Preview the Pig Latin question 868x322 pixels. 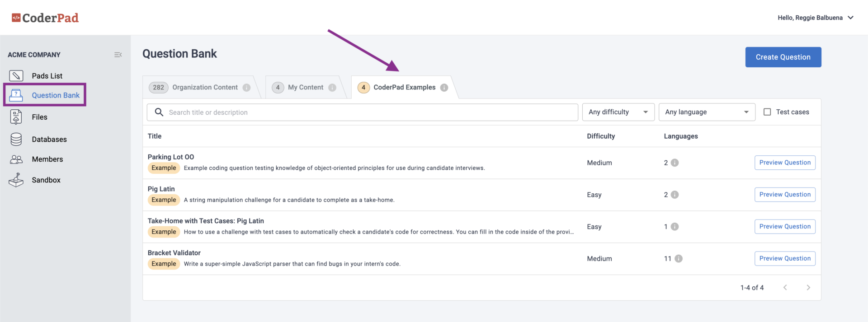785,195
